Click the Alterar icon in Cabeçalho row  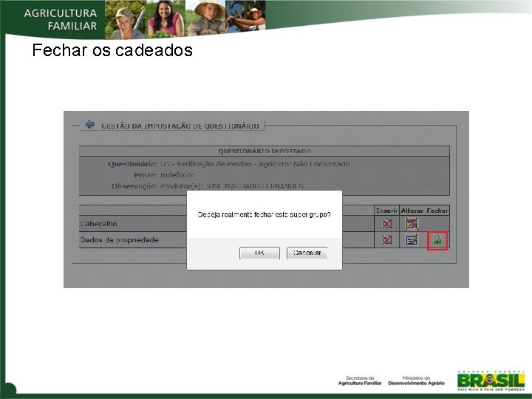[x=412, y=224]
